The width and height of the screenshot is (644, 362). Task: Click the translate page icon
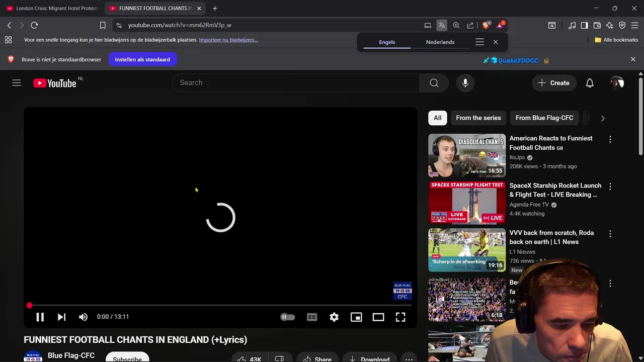pos(441,25)
